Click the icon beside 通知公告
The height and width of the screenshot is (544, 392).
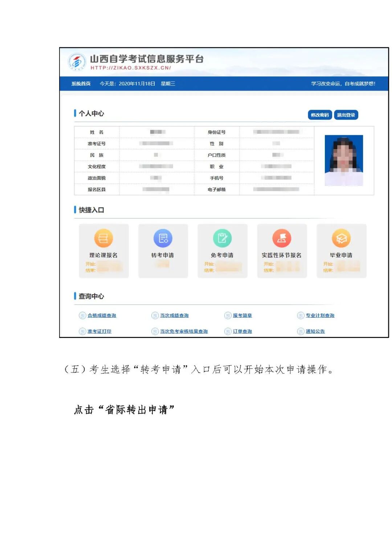[x=301, y=331]
